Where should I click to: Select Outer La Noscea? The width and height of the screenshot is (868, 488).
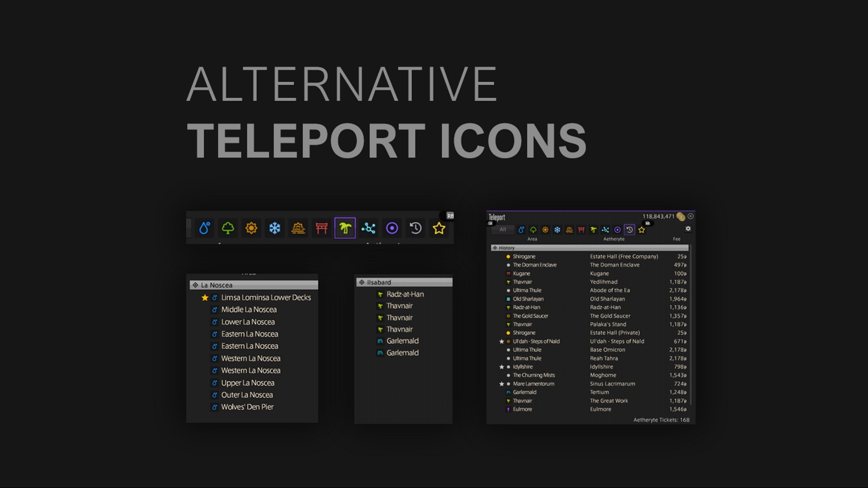click(x=247, y=395)
